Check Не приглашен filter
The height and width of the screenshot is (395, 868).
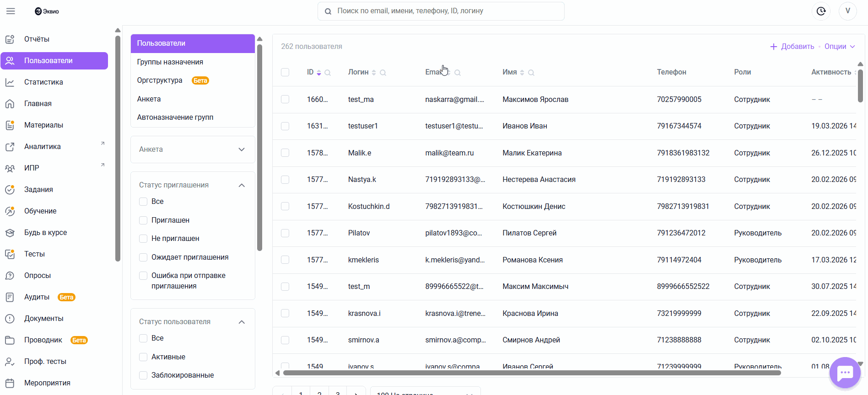coord(143,239)
